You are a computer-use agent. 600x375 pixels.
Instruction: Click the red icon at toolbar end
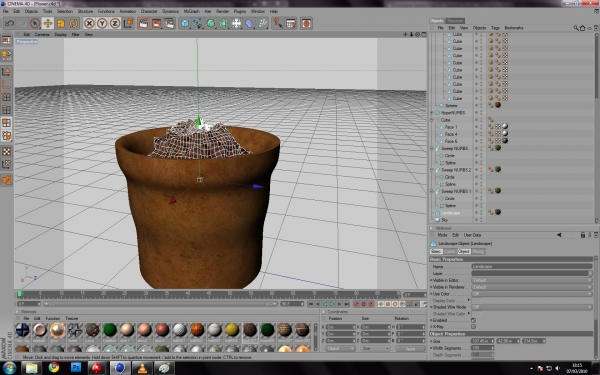click(306, 23)
